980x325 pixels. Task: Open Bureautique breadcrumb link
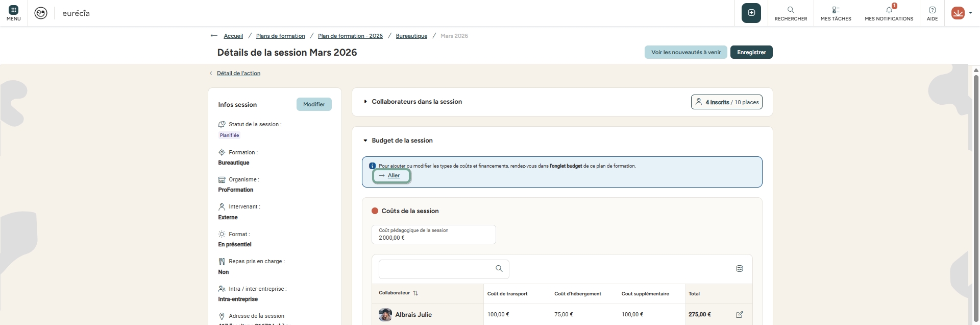(411, 36)
